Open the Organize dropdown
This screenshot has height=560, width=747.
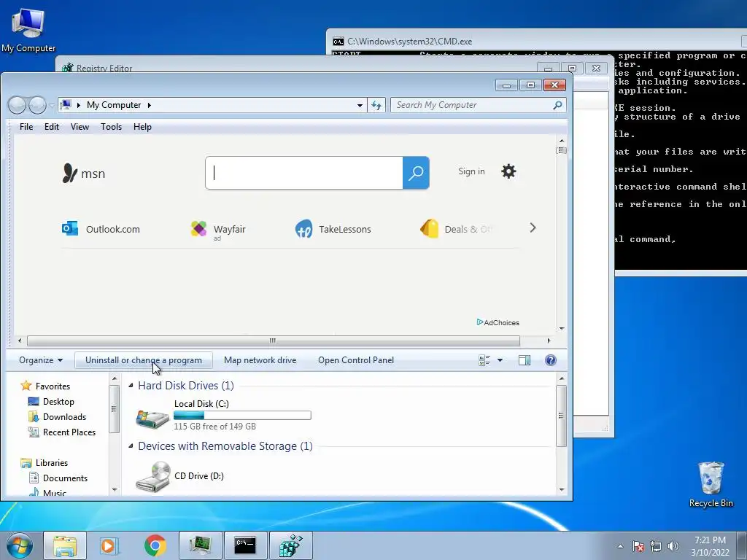click(41, 360)
